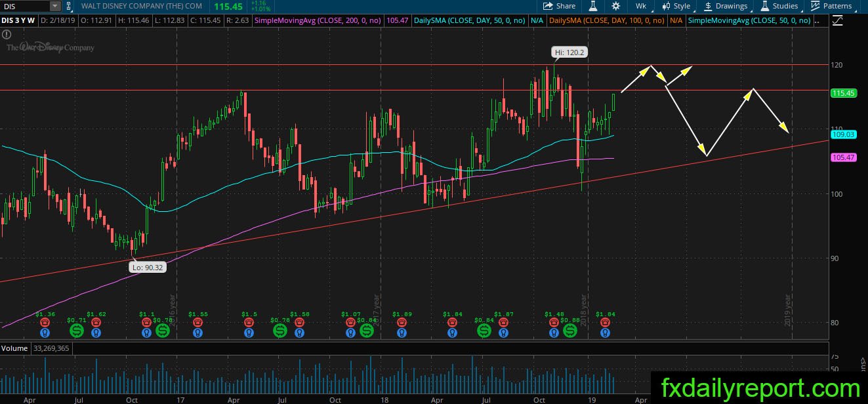This screenshot has width=868, height=404.
Task: Click the conference call icon under $1.07
Action: coord(350,323)
